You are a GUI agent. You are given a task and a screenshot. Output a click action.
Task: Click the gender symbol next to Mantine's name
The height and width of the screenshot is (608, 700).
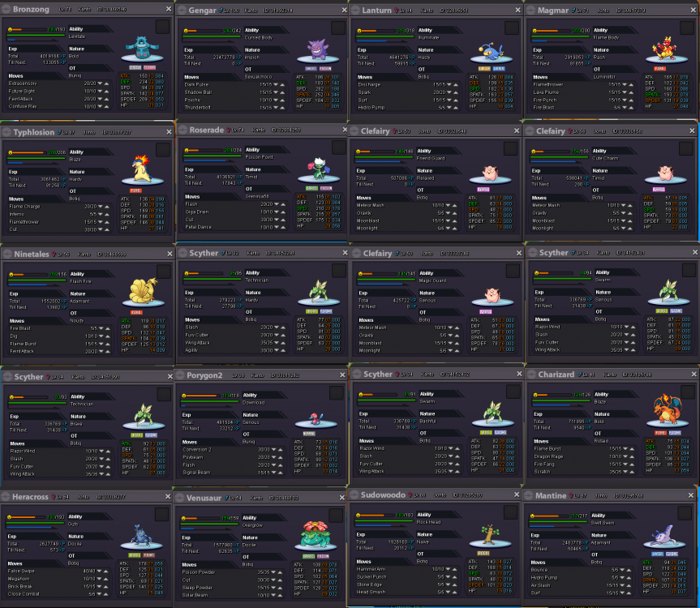pyautogui.click(x=571, y=495)
